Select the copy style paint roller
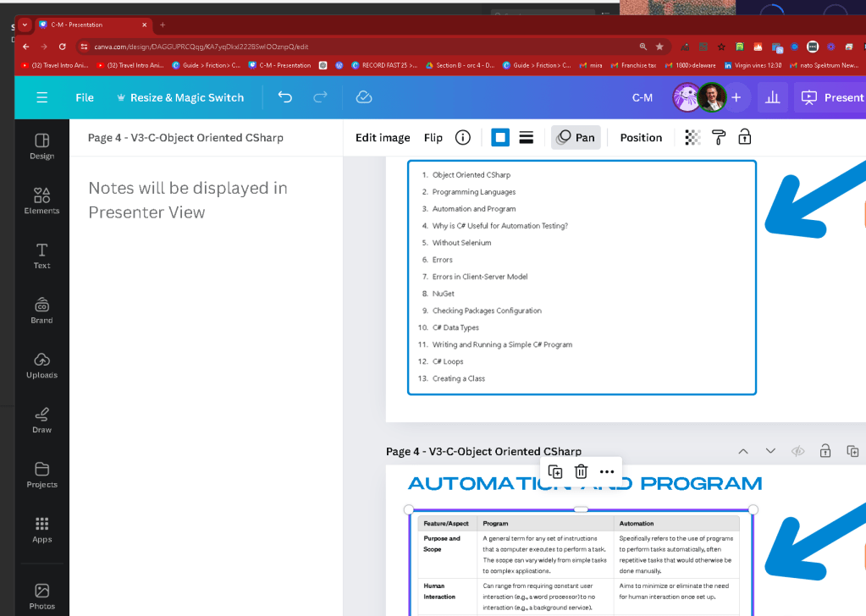This screenshot has width=866, height=616. pyautogui.click(x=719, y=137)
